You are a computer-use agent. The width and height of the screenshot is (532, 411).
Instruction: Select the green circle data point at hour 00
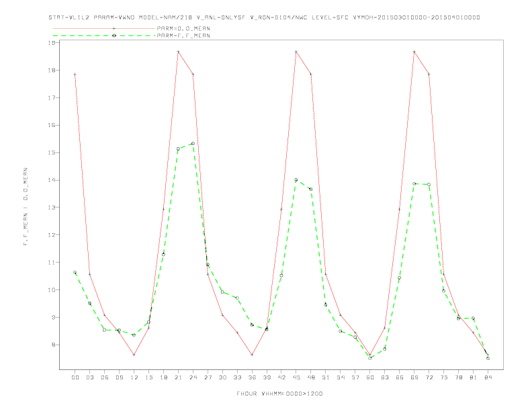75,272
